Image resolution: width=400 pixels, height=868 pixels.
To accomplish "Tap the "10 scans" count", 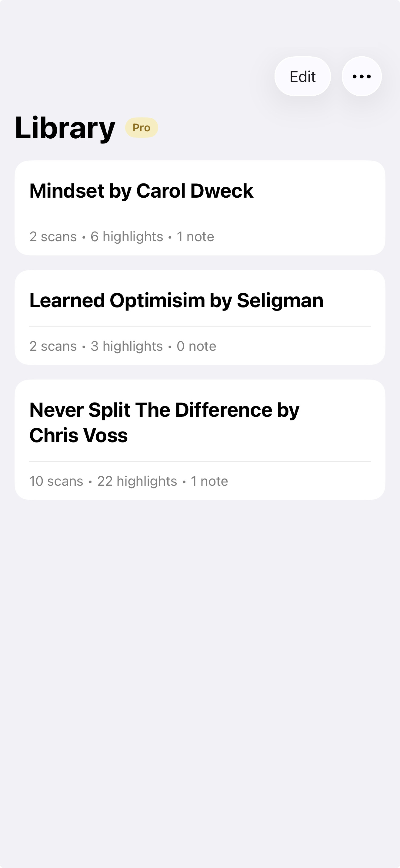I will (x=56, y=481).
